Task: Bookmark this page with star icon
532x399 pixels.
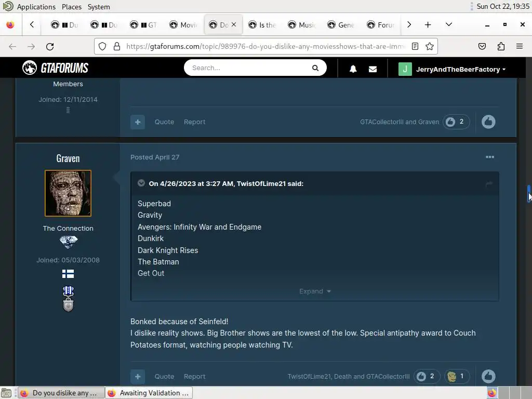Action: (430, 46)
